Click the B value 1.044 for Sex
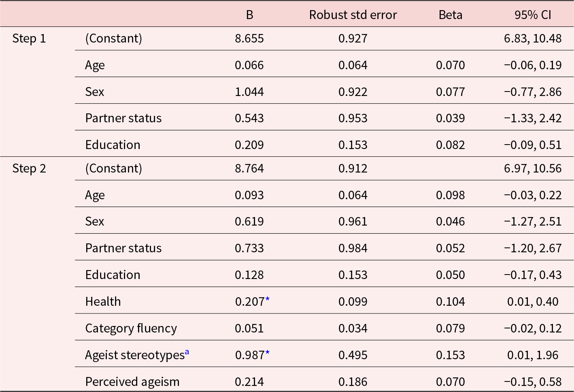 click(249, 92)
